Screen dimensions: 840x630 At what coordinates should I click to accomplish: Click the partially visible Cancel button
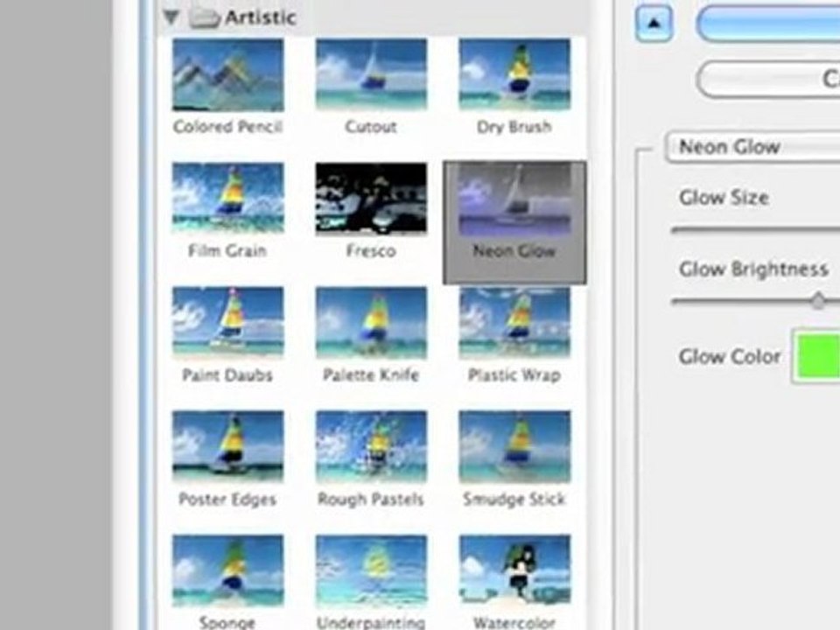click(768, 79)
